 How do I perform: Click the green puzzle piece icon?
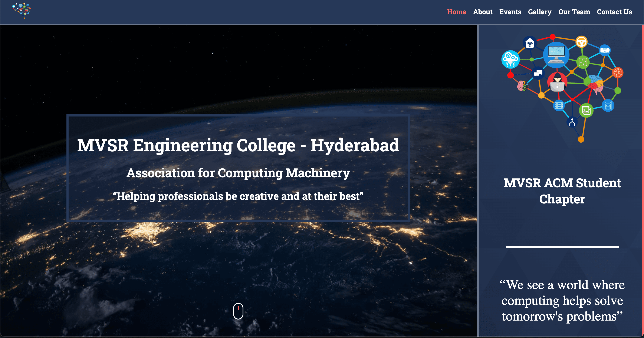coord(583,62)
